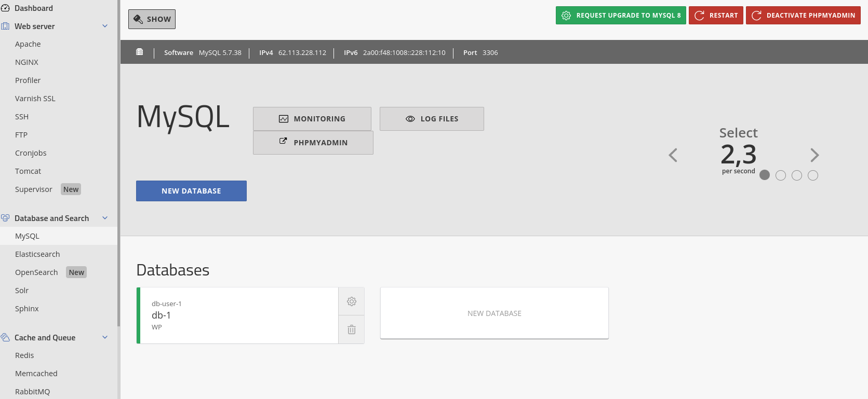This screenshot has width=868, height=399.
Task: Collapse the Web server section chevron
Action: tap(105, 26)
